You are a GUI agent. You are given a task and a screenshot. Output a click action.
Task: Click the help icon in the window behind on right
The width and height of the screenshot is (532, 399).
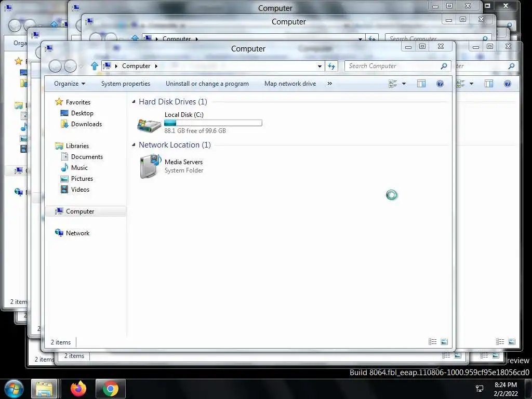(507, 84)
